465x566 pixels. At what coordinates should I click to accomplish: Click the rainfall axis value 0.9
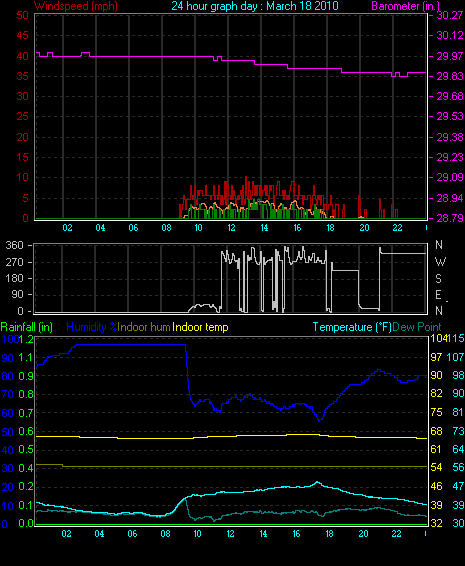pyautogui.click(x=26, y=376)
